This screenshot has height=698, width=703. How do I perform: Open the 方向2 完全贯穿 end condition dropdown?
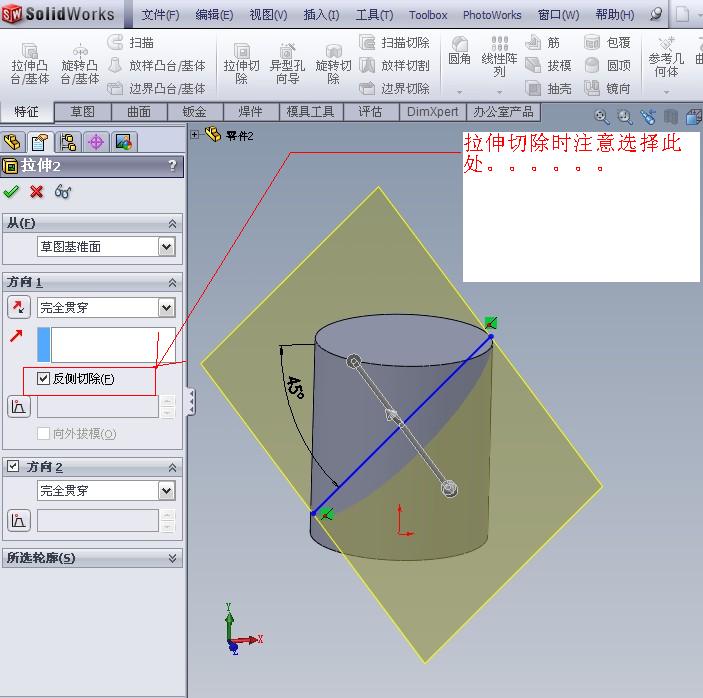tap(166, 490)
